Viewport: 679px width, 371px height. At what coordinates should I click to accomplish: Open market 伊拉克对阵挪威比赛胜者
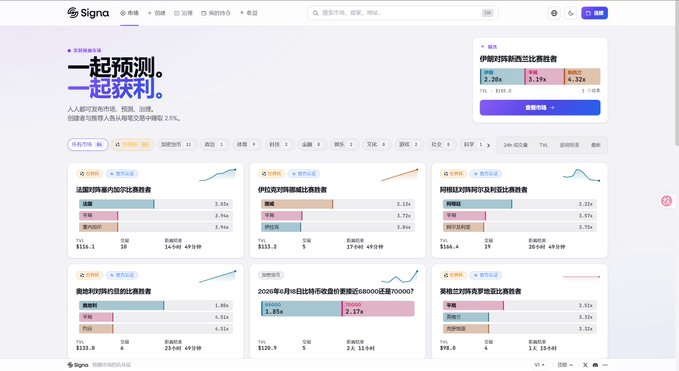coord(292,190)
